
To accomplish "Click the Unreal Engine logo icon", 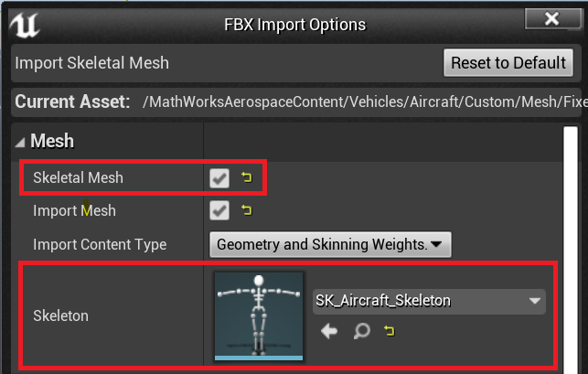I will click(x=25, y=25).
